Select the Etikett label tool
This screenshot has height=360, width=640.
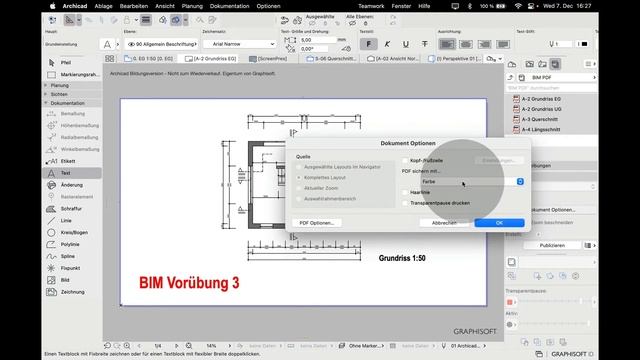pyautogui.click(x=72, y=161)
